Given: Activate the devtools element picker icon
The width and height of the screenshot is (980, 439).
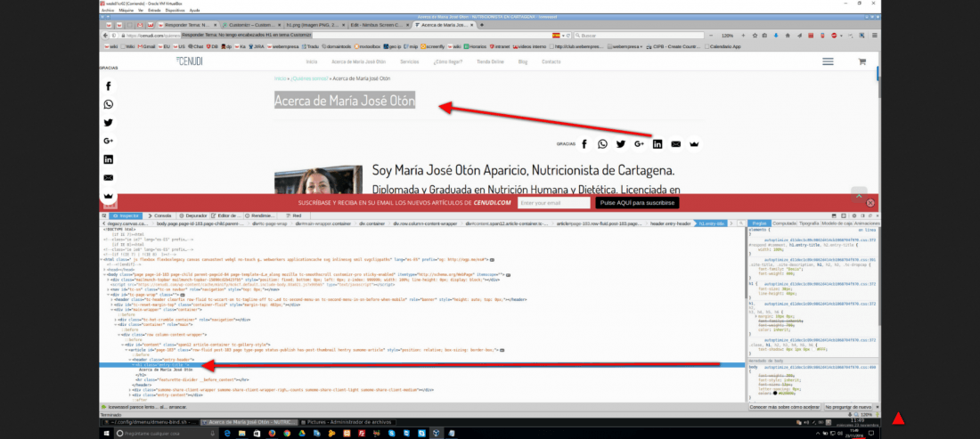Looking at the screenshot, I should pos(105,215).
